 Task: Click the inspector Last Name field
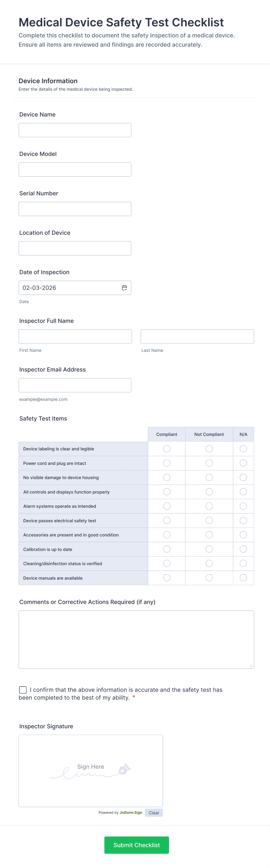click(197, 336)
